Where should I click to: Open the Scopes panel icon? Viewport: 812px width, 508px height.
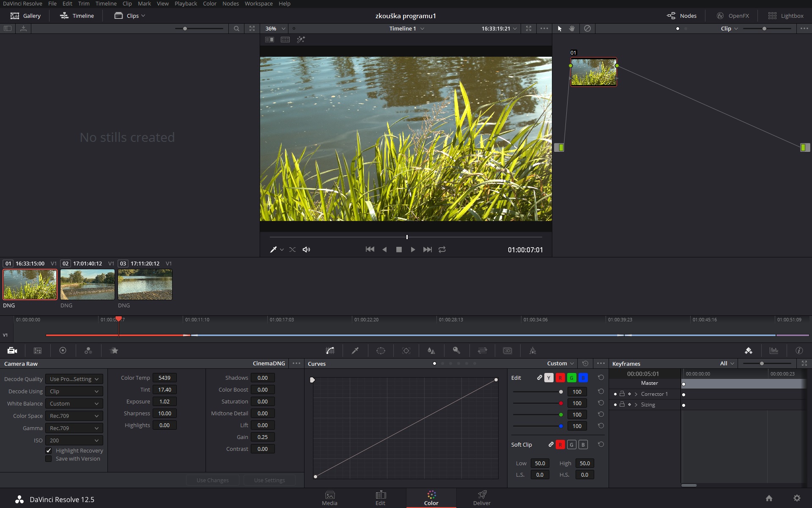pyautogui.click(x=774, y=351)
